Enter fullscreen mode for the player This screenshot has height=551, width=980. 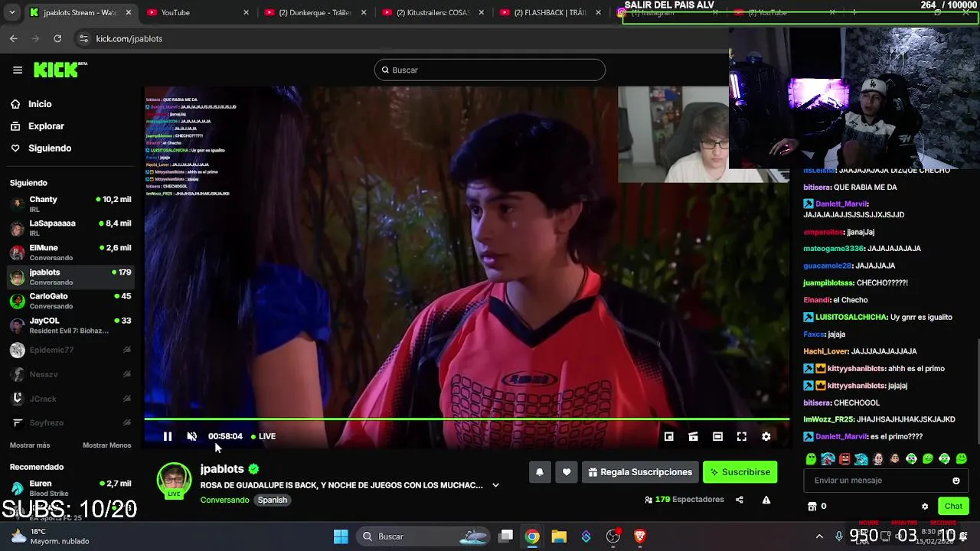742,436
